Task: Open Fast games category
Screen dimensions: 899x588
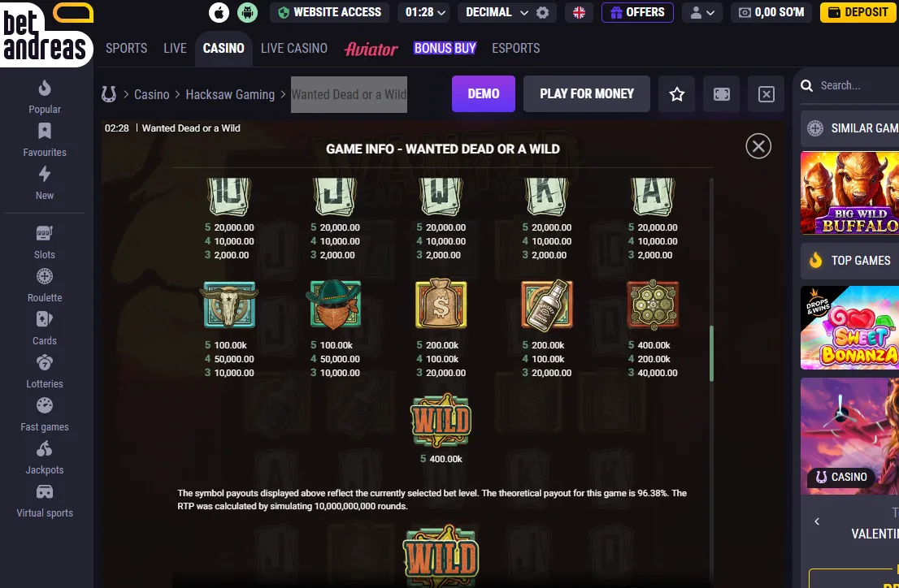Action: click(45, 414)
